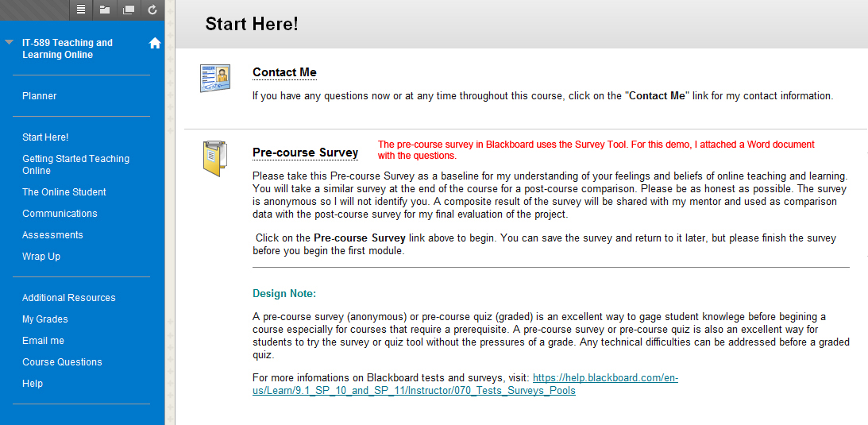
Task: Click the course home icon
Action: (155, 43)
